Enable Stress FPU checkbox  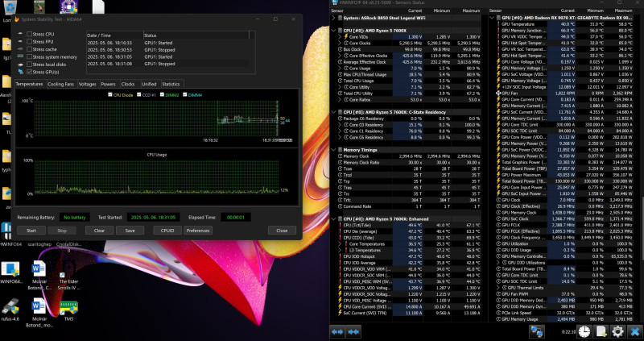[30, 42]
